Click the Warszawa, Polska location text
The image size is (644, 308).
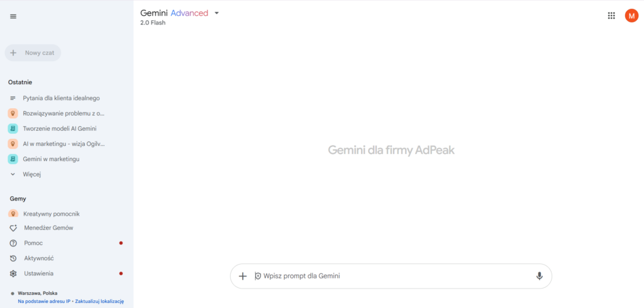[38, 293]
